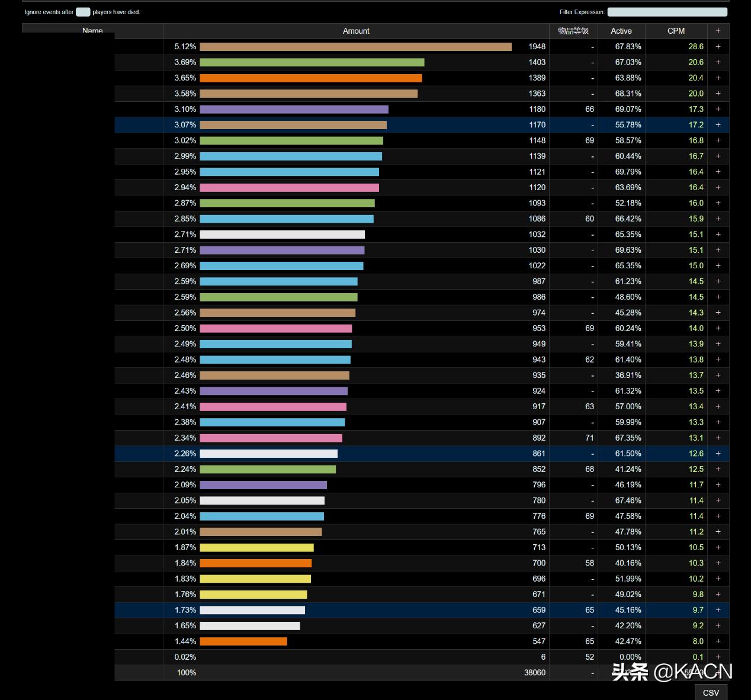Focus the Filter Expression input field

(667, 12)
